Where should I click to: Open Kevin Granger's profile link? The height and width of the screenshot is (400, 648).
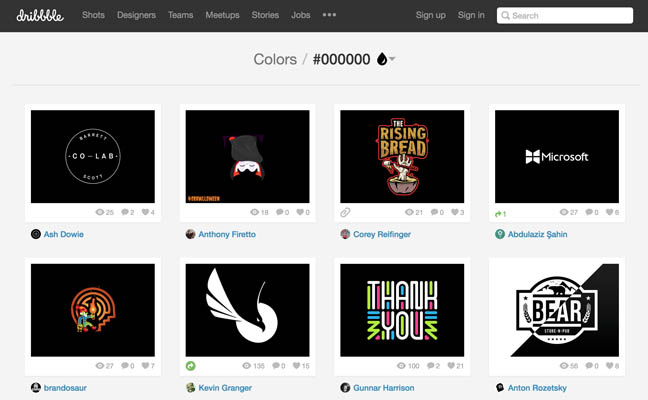point(225,388)
